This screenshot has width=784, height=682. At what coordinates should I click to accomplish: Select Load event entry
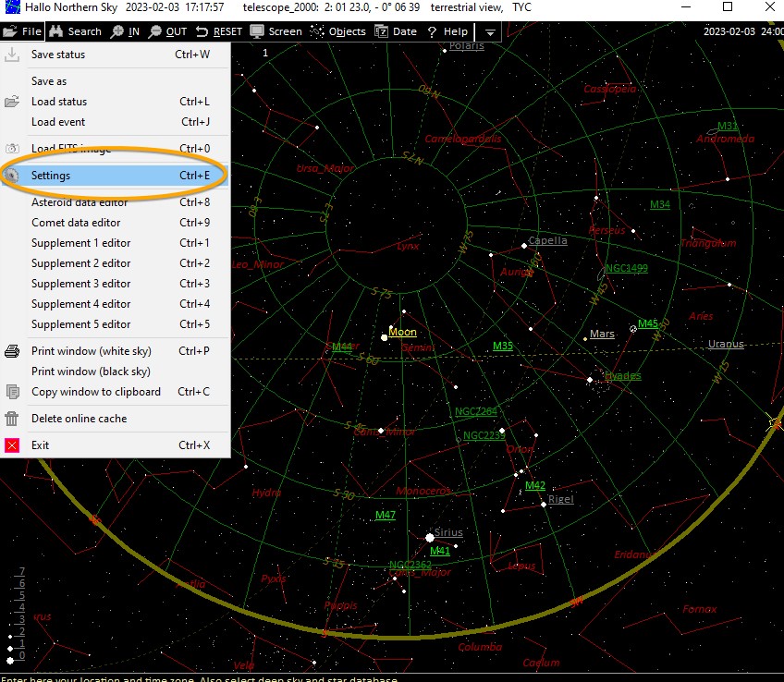115,122
